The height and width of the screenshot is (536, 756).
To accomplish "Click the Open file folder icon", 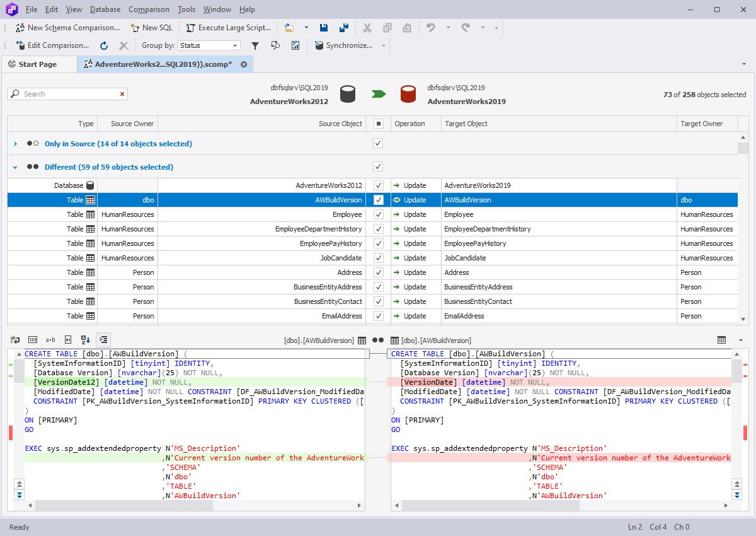I will tap(289, 28).
